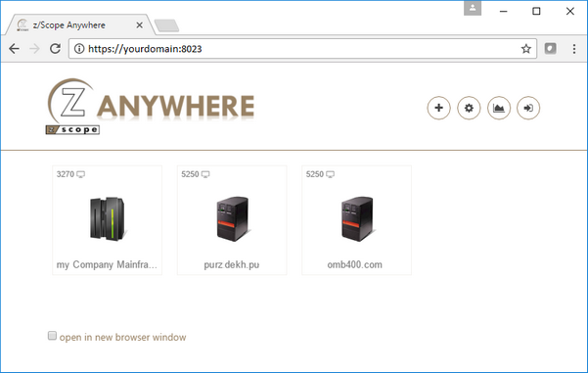Click the sign-in arrow icon

pyautogui.click(x=528, y=108)
